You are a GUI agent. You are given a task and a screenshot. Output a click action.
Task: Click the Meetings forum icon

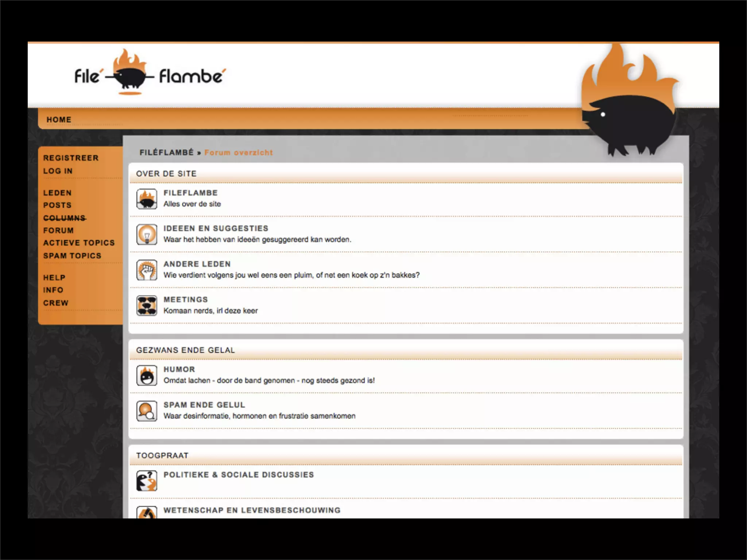147,305
